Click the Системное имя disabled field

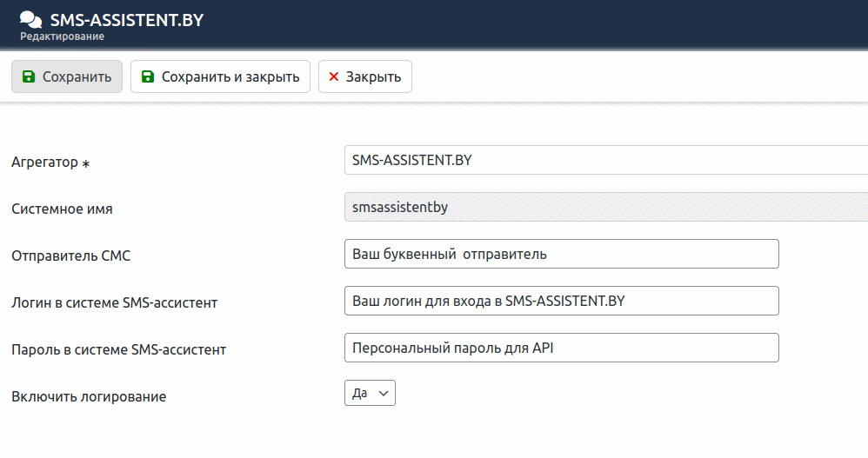(606, 207)
